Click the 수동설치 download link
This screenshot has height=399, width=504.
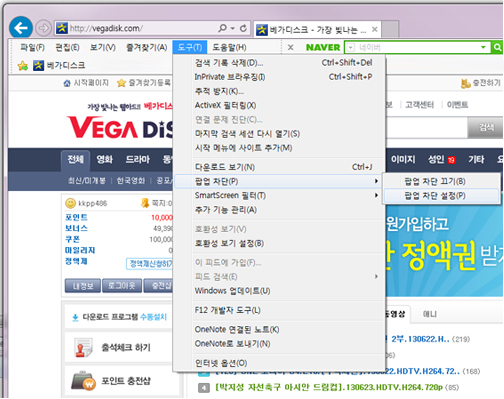153,317
